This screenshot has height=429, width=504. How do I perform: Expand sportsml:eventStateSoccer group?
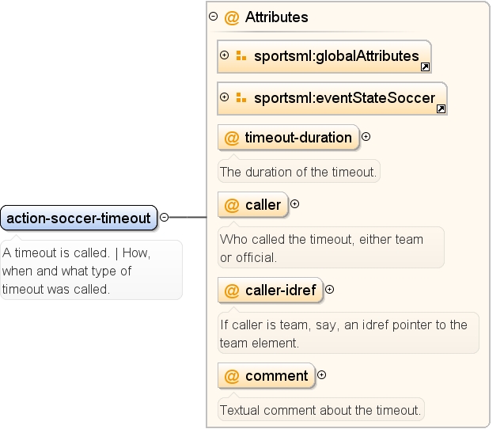pos(225,97)
